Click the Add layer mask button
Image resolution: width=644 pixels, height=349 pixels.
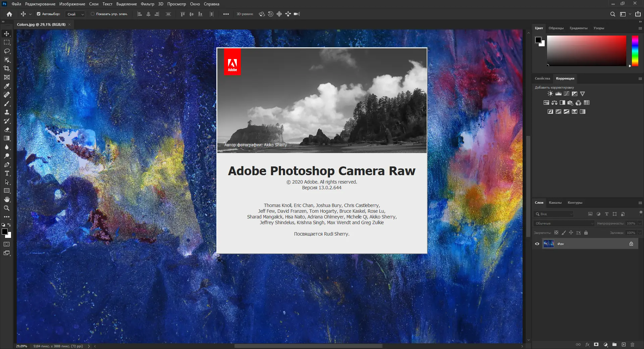(x=596, y=345)
